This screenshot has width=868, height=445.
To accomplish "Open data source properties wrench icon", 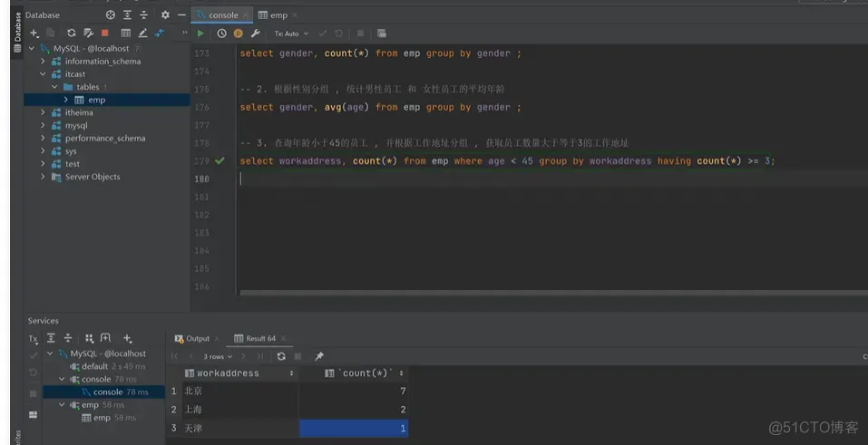I will [88, 34].
